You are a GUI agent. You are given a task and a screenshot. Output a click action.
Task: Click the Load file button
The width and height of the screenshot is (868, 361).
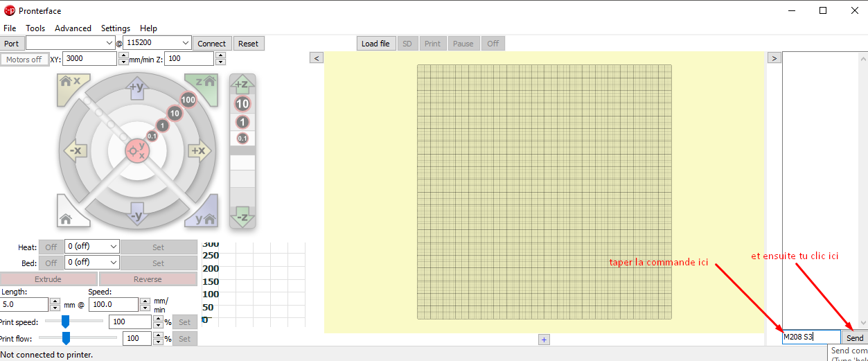[375, 43]
